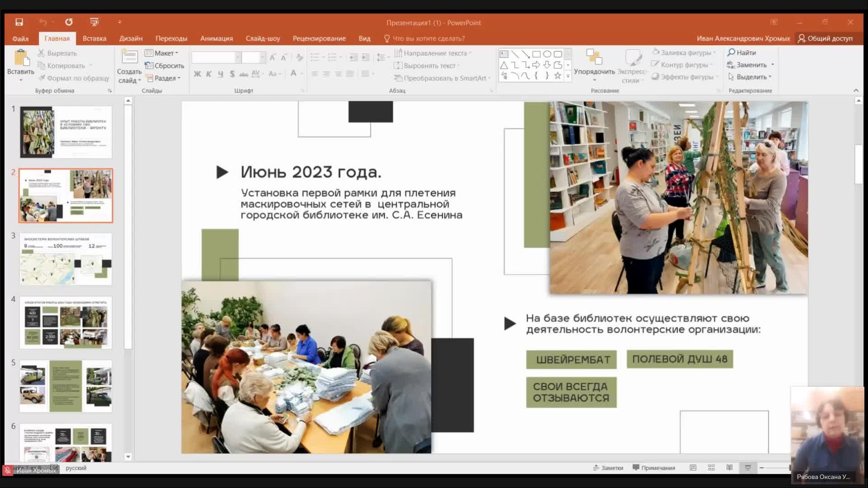The width and height of the screenshot is (868, 488).
Task: Click the Сбросить reset button
Action: point(165,66)
